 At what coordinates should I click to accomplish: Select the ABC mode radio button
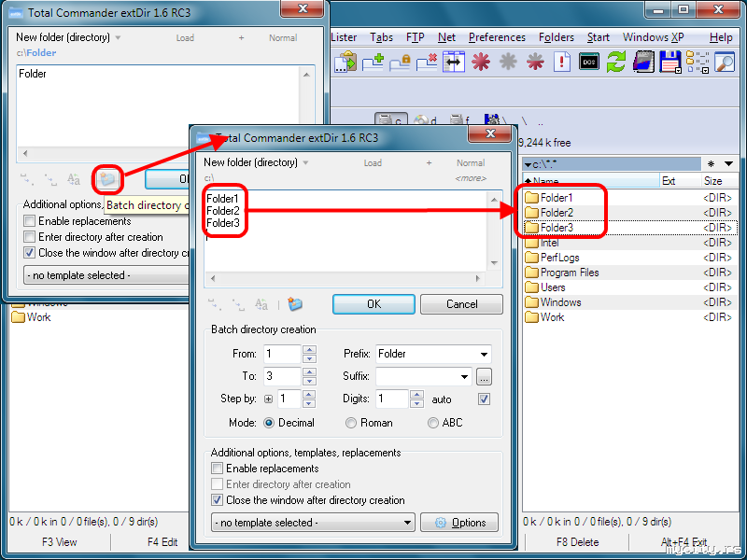tap(433, 423)
